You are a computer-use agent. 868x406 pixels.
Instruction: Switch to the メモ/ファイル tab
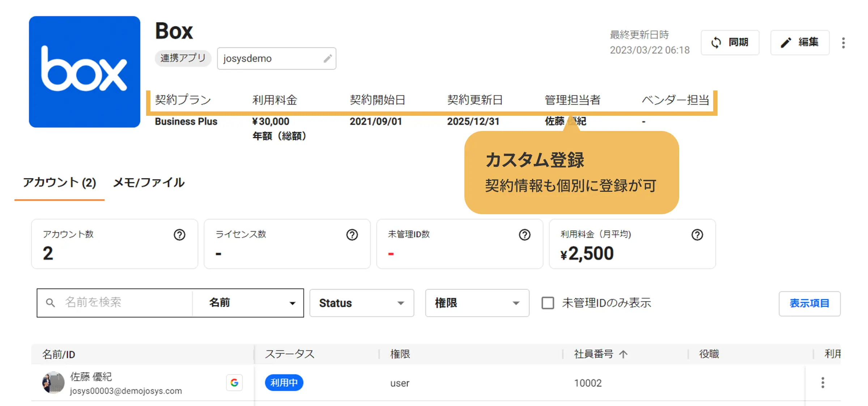pyautogui.click(x=149, y=182)
